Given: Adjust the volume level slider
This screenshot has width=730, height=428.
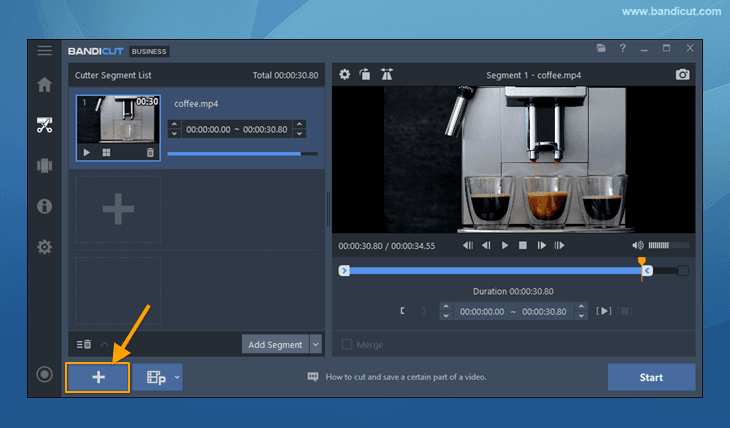Looking at the screenshot, I should [669, 245].
